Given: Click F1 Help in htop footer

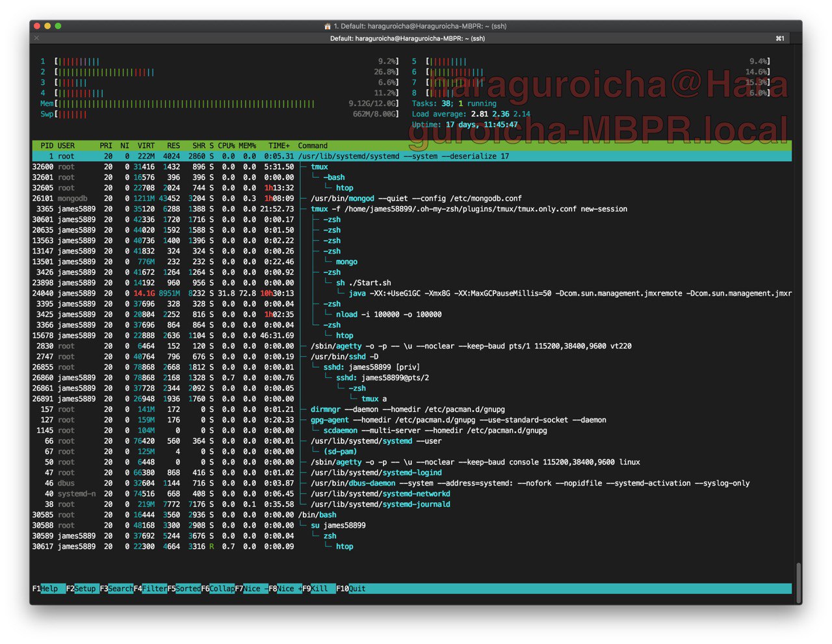Looking at the screenshot, I should click(49, 589).
